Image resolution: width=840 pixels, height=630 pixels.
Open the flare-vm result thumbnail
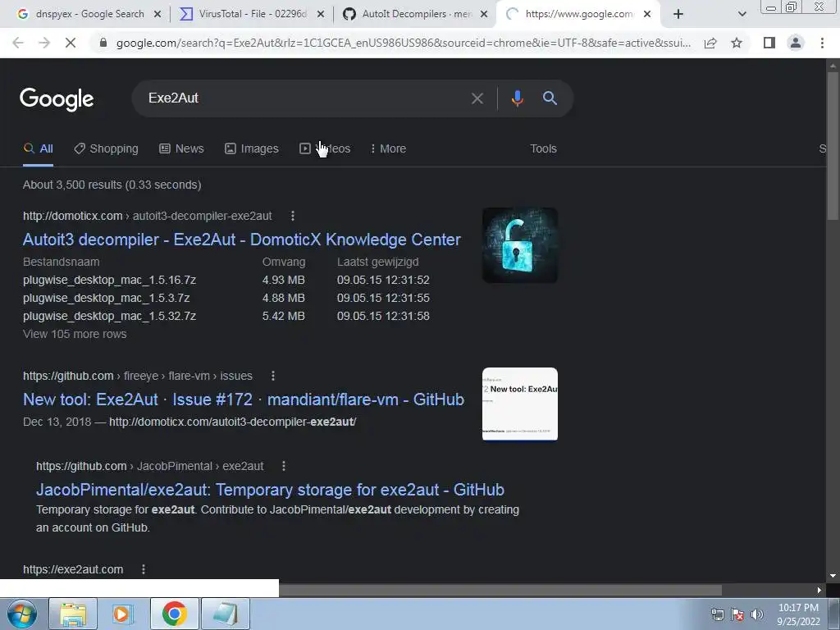(x=519, y=404)
